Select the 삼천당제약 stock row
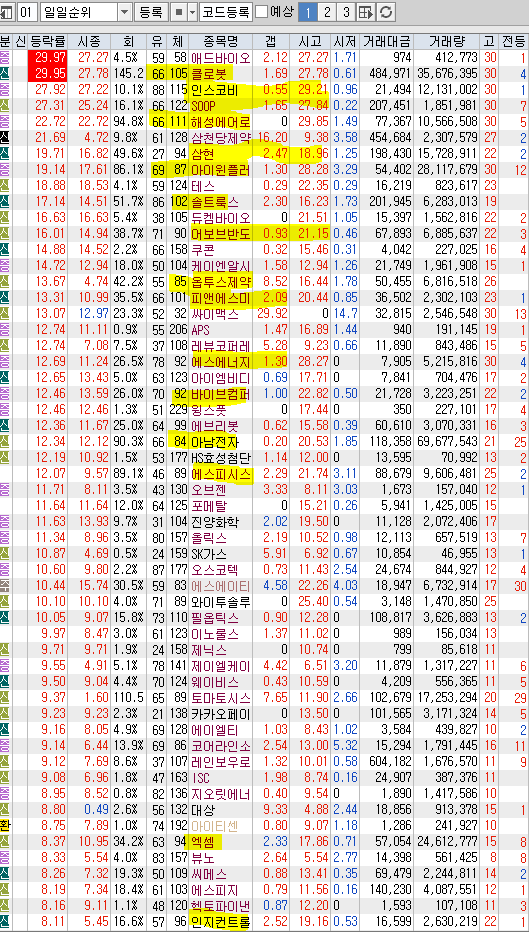 [x=264, y=137]
